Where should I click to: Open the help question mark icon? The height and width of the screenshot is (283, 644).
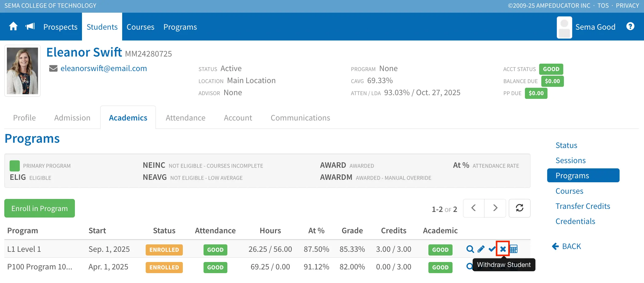[630, 27]
